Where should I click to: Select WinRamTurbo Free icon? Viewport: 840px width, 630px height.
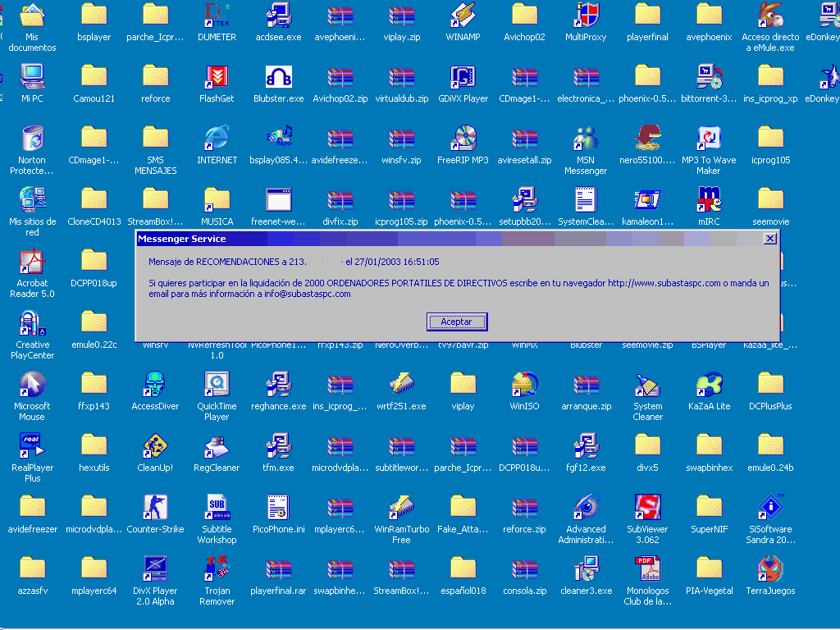point(401,508)
